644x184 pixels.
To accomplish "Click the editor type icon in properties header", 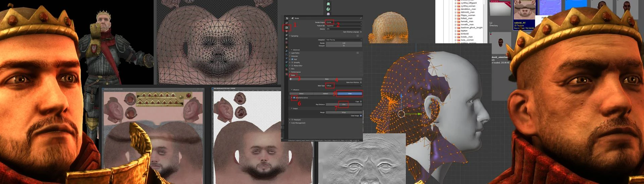I will [287, 18].
